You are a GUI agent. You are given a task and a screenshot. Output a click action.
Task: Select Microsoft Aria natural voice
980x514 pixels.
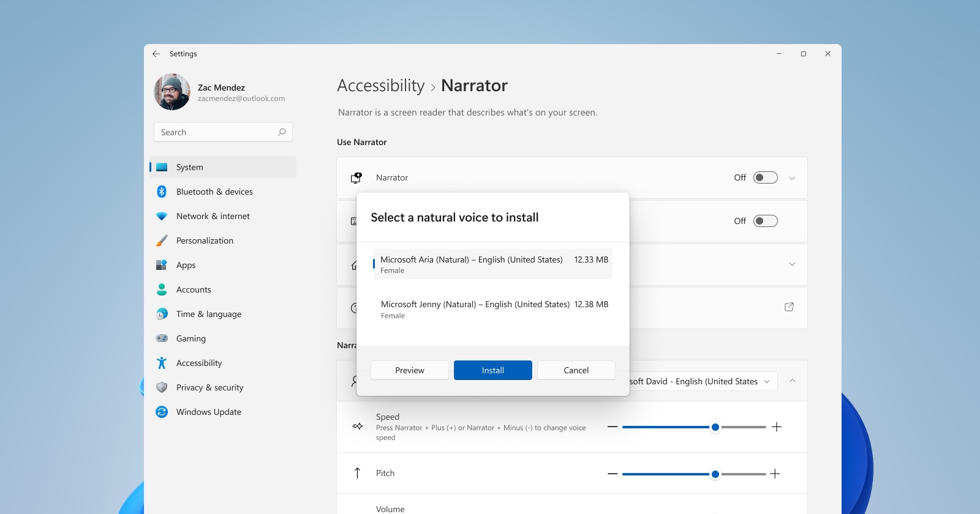coord(493,264)
